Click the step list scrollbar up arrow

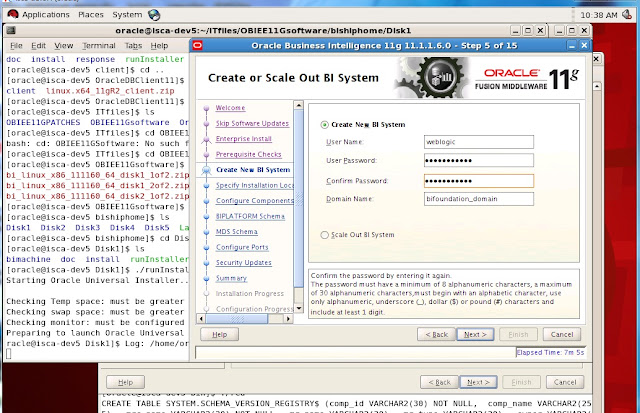click(x=299, y=105)
